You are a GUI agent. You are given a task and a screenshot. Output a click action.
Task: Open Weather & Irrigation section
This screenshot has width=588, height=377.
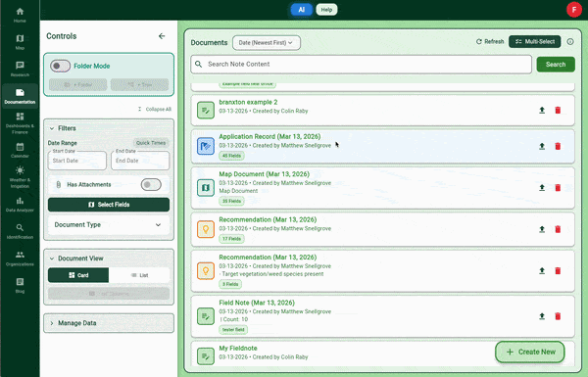(20, 177)
